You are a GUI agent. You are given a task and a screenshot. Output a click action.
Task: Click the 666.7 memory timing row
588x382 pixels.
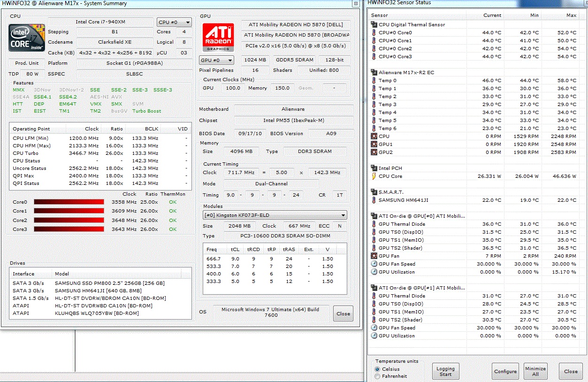coord(275,259)
